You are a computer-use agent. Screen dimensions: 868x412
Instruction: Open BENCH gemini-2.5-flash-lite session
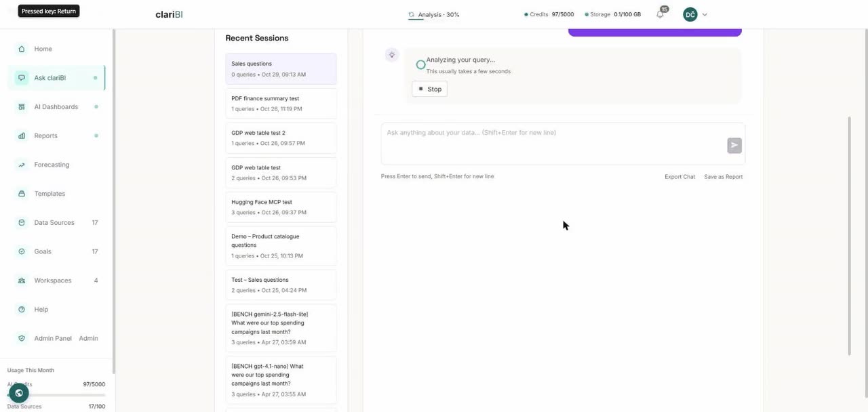pos(281,328)
